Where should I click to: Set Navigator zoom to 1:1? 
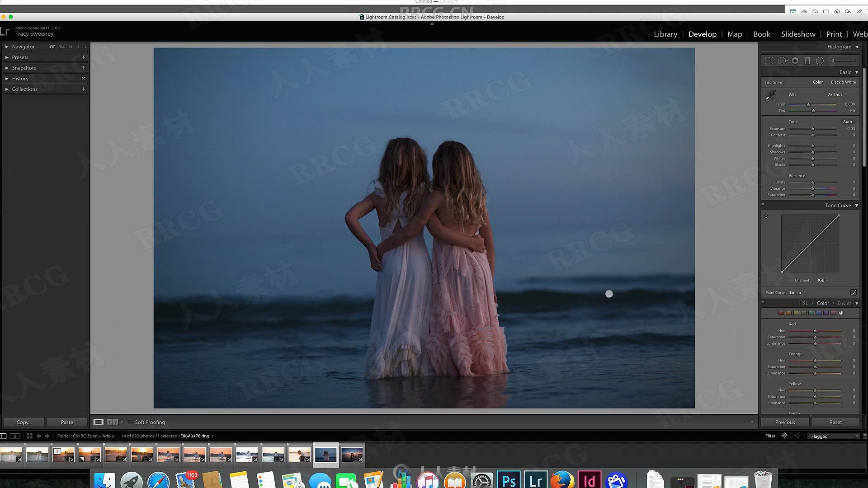(70, 47)
